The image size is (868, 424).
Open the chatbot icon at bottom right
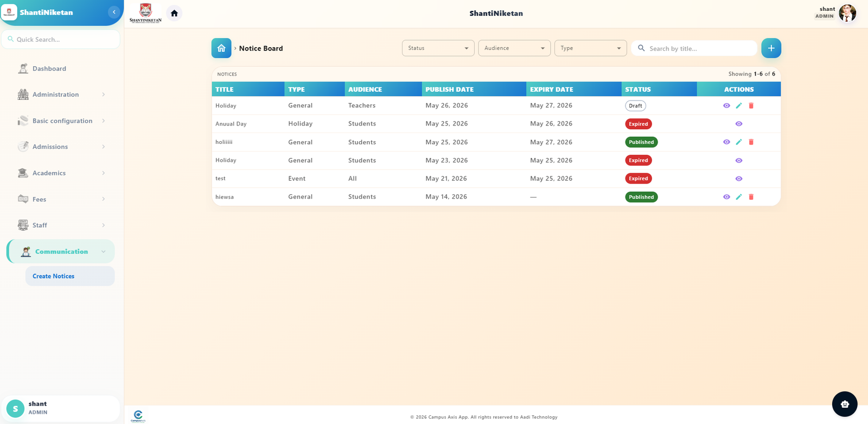(845, 404)
